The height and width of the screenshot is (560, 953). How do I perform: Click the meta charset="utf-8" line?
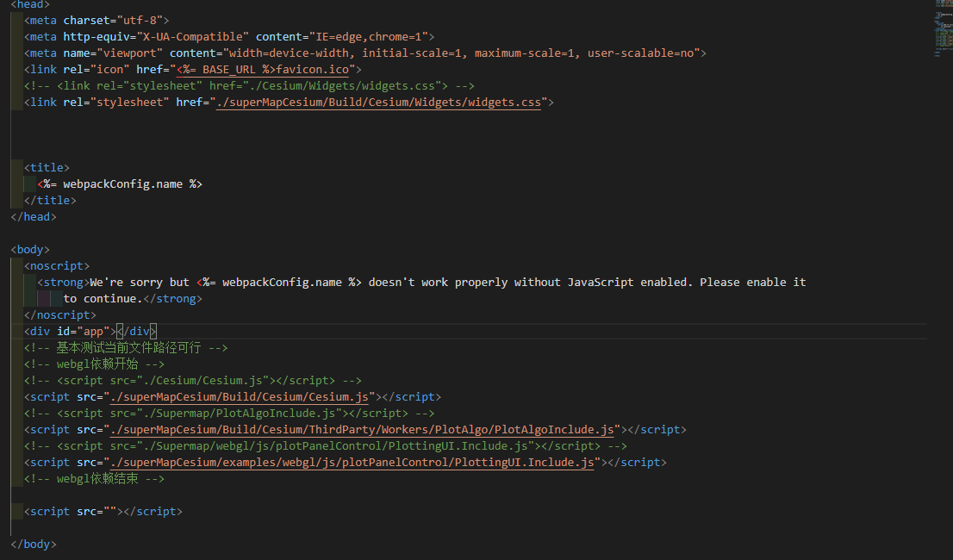(x=97, y=21)
